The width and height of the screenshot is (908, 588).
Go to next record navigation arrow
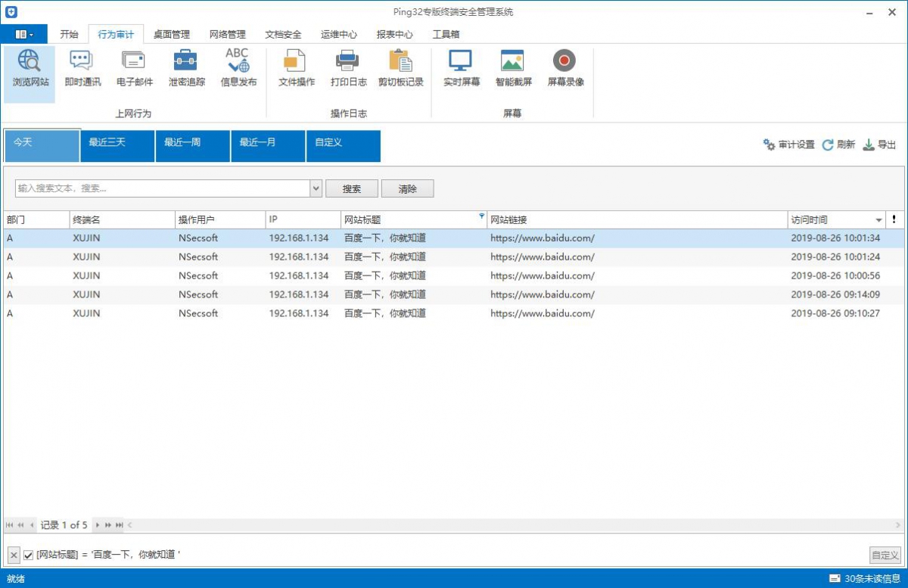[x=98, y=524]
